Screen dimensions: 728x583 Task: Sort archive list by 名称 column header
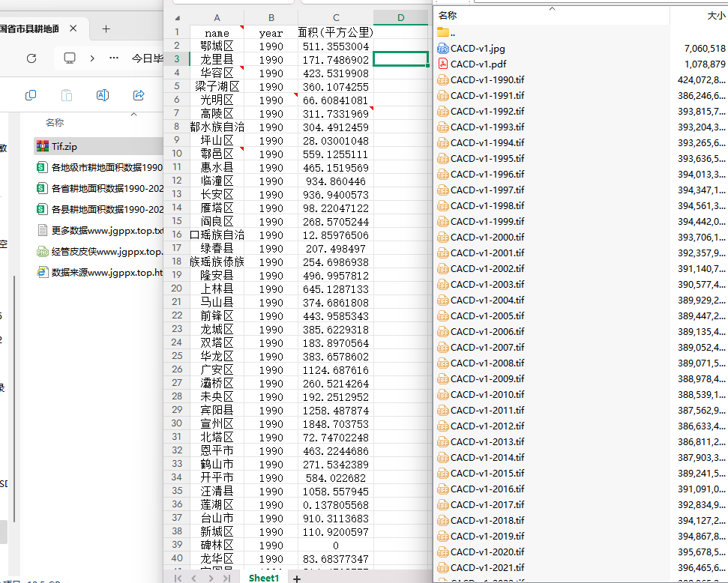(448, 15)
